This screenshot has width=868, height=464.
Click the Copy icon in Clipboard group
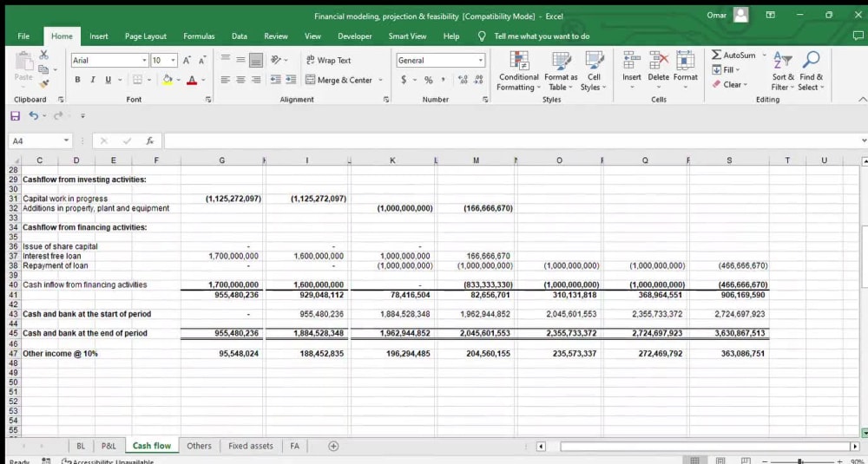[43, 69]
